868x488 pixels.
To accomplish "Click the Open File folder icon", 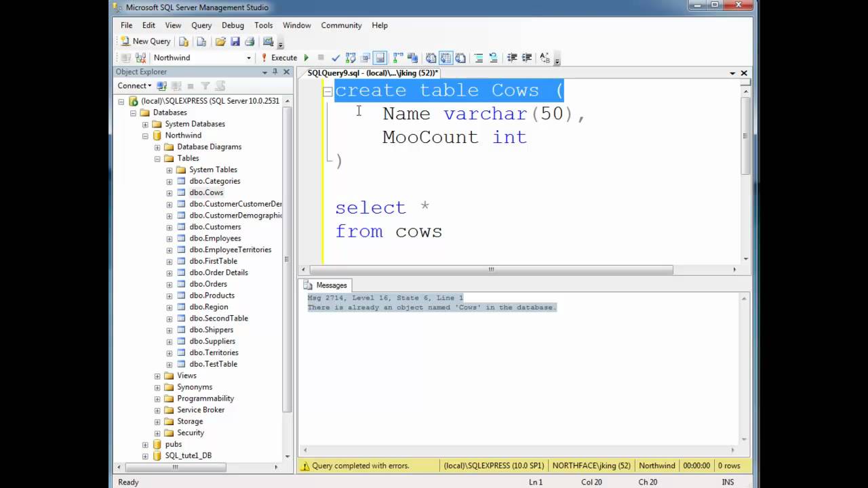I will click(220, 41).
